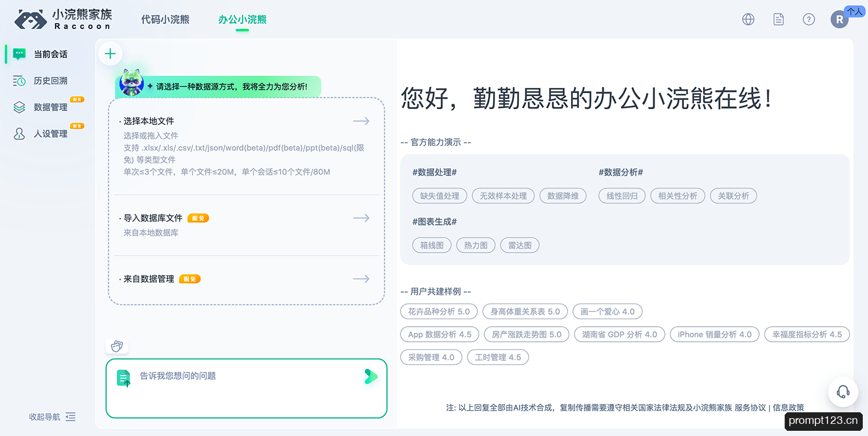
Task: Click arrow next to 来自数据管理
Action: pos(361,279)
